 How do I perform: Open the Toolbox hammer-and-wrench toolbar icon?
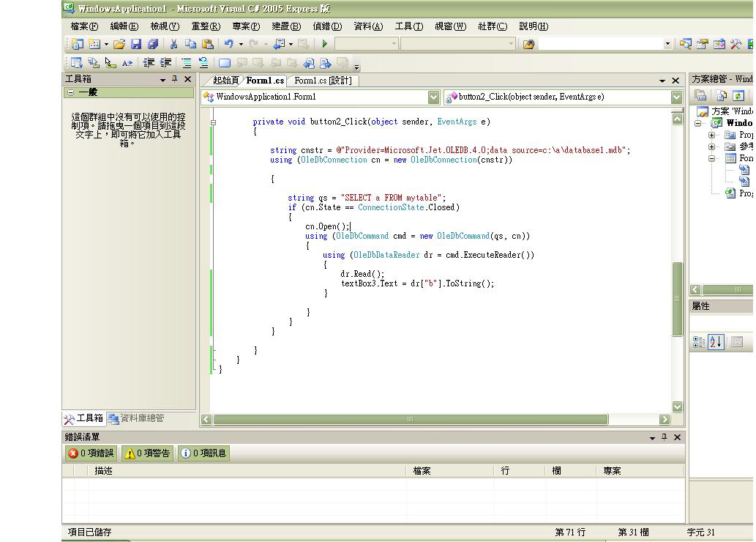pos(736,45)
